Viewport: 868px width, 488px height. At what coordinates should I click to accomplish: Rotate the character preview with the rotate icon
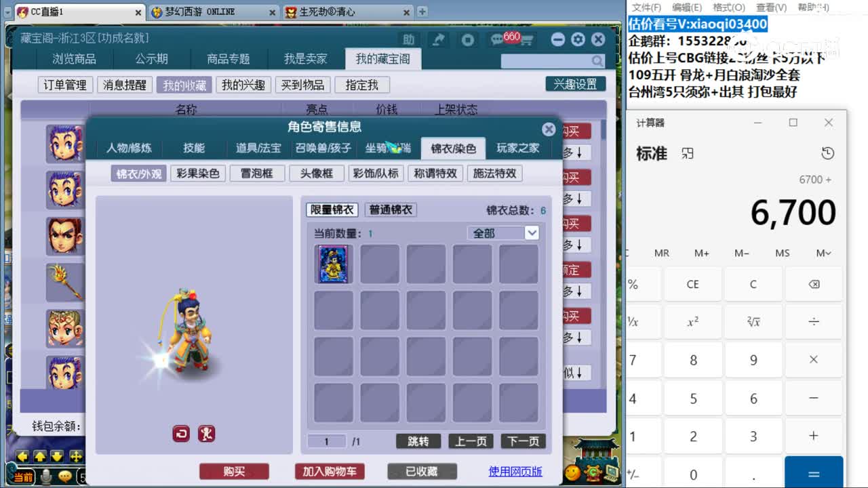(x=180, y=433)
